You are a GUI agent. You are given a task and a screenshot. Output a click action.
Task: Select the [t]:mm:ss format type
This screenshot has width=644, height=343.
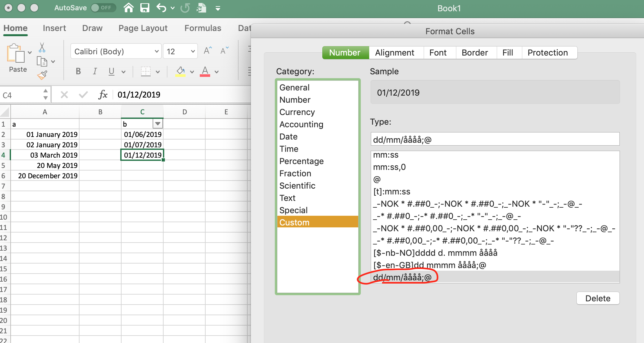coord(495,192)
